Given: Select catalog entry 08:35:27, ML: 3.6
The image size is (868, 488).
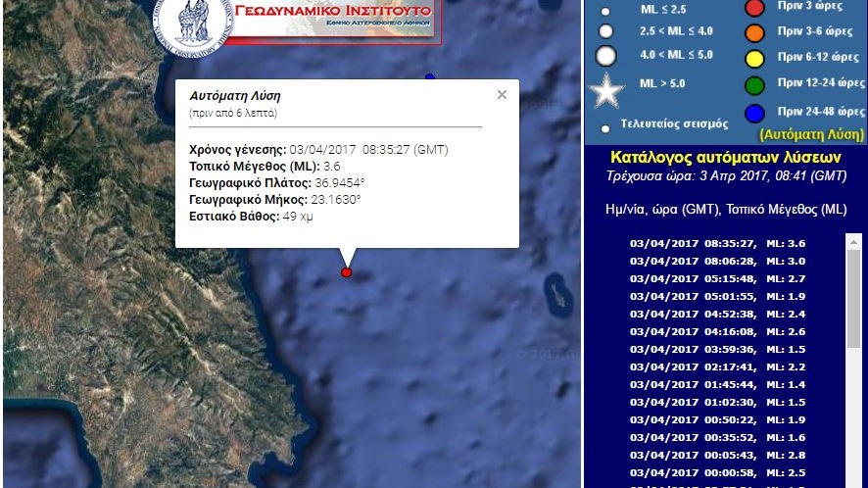Looking at the screenshot, I should pos(717,243).
